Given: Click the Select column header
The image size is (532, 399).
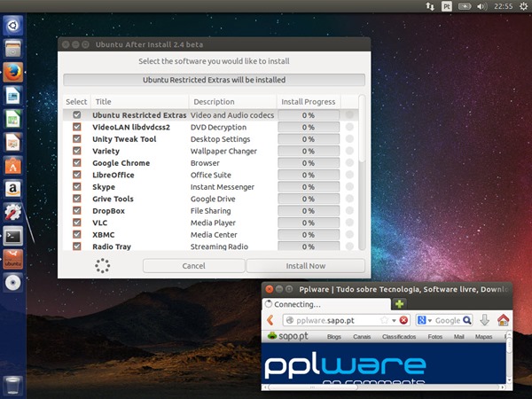Looking at the screenshot, I should click(76, 101).
